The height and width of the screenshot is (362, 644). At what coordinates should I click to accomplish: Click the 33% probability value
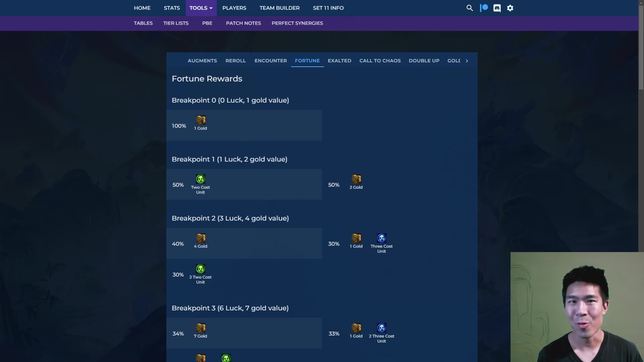334,334
